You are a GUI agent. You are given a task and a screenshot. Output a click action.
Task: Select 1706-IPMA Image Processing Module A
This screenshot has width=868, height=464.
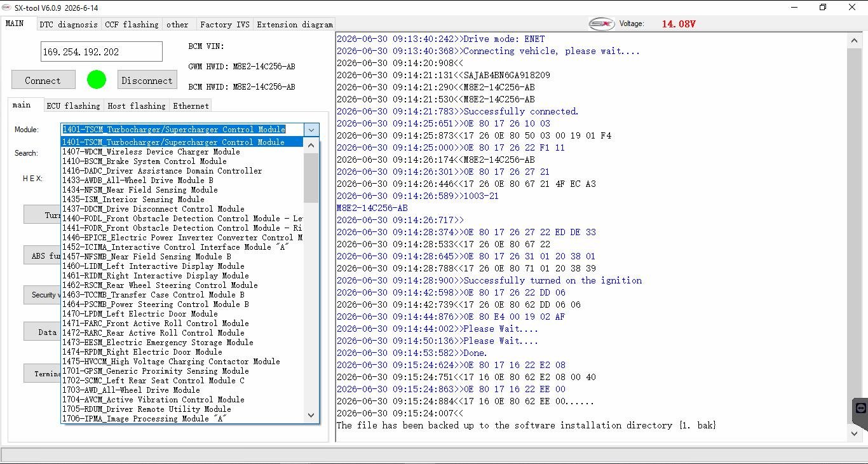(x=182, y=419)
